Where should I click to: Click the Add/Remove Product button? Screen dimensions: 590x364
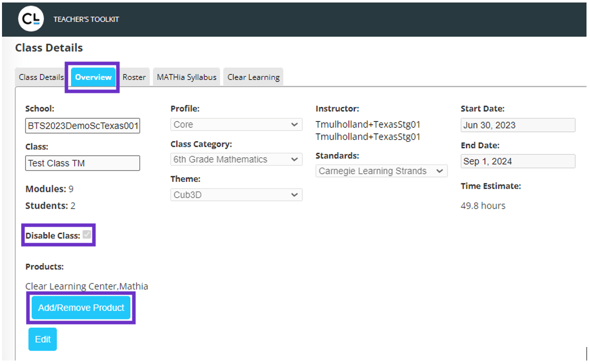click(x=81, y=308)
